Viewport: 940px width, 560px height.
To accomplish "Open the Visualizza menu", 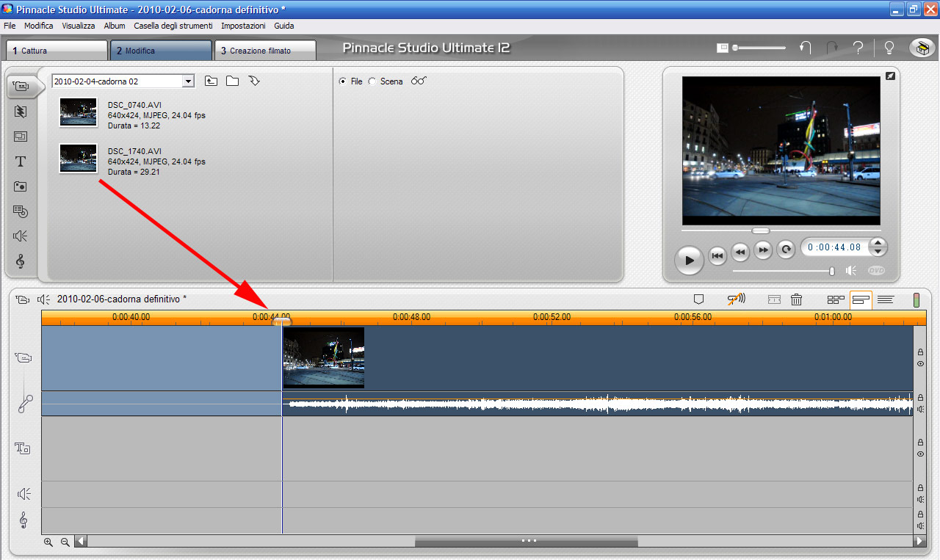I will pyautogui.click(x=79, y=26).
